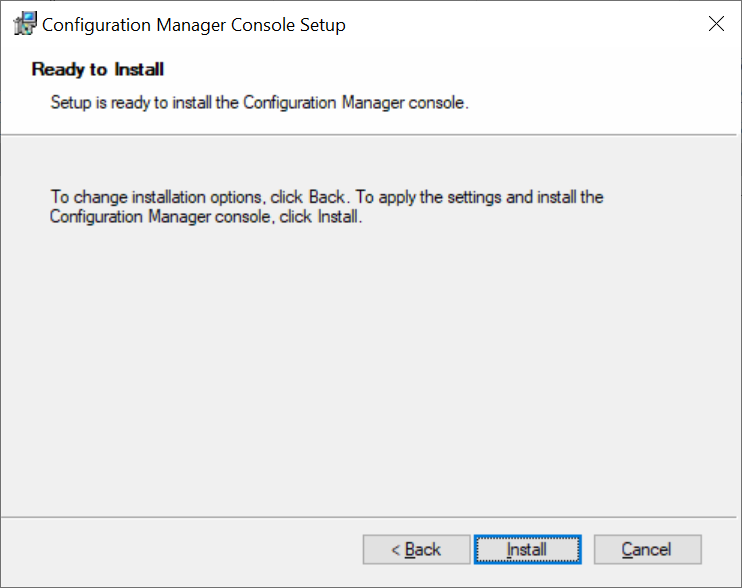Click the empty title bar space before close button
Image resolution: width=742 pixels, height=588 pixels.
point(521,24)
